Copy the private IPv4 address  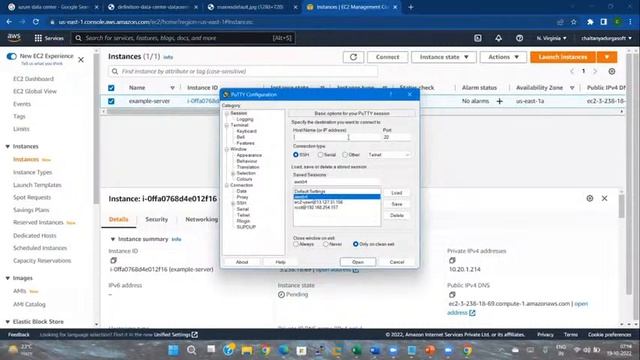[x=452, y=260]
